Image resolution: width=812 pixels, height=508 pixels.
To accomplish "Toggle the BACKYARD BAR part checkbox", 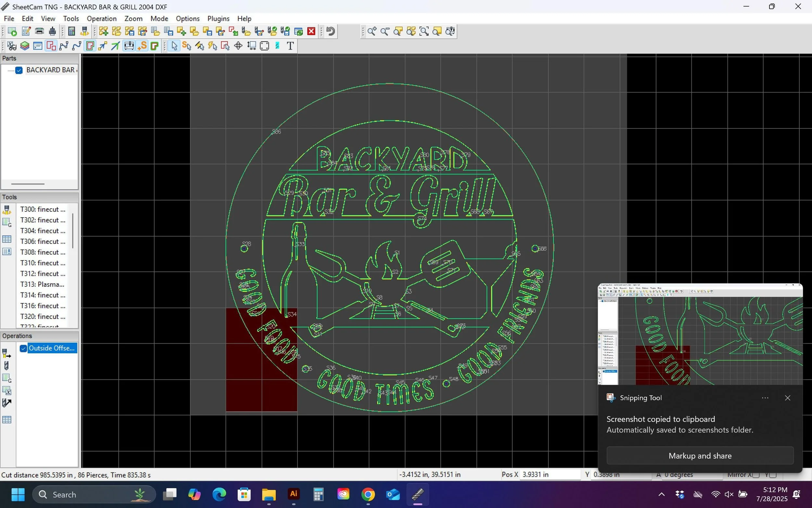I will [19, 70].
